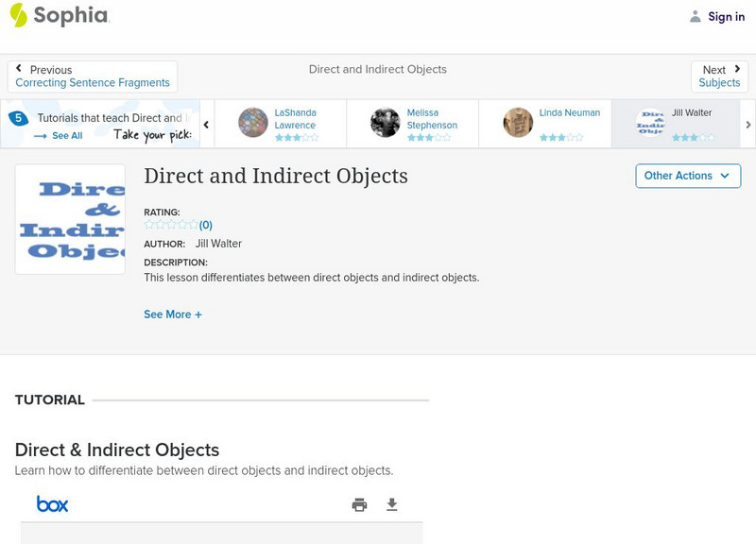Click the user profile icon by Sign in
This screenshot has height=544, width=756.
[x=696, y=16]
